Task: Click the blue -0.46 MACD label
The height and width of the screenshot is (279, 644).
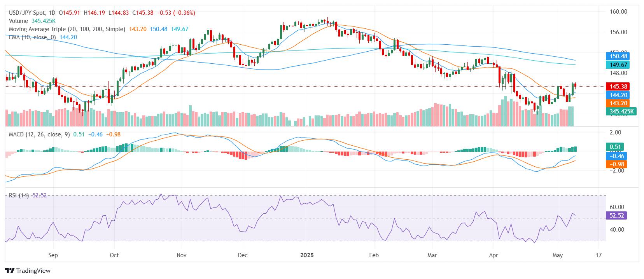Action: coord(616,156)
